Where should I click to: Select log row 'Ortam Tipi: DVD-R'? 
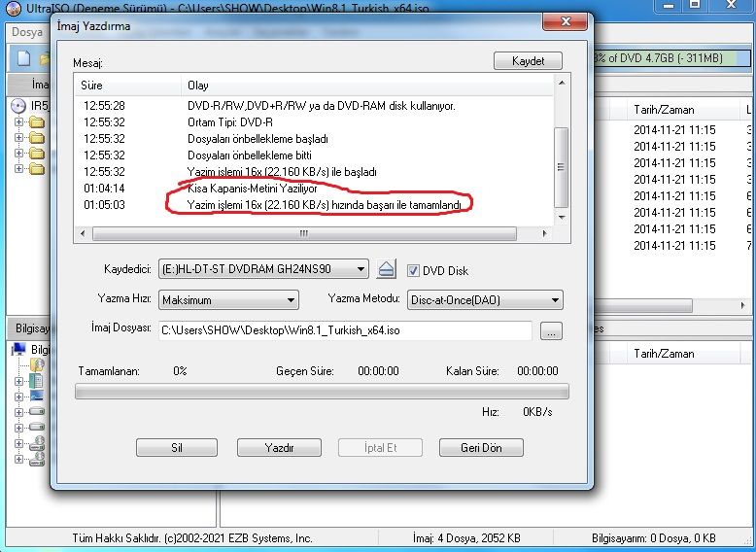pyautogui.click(x=314, y=122)
